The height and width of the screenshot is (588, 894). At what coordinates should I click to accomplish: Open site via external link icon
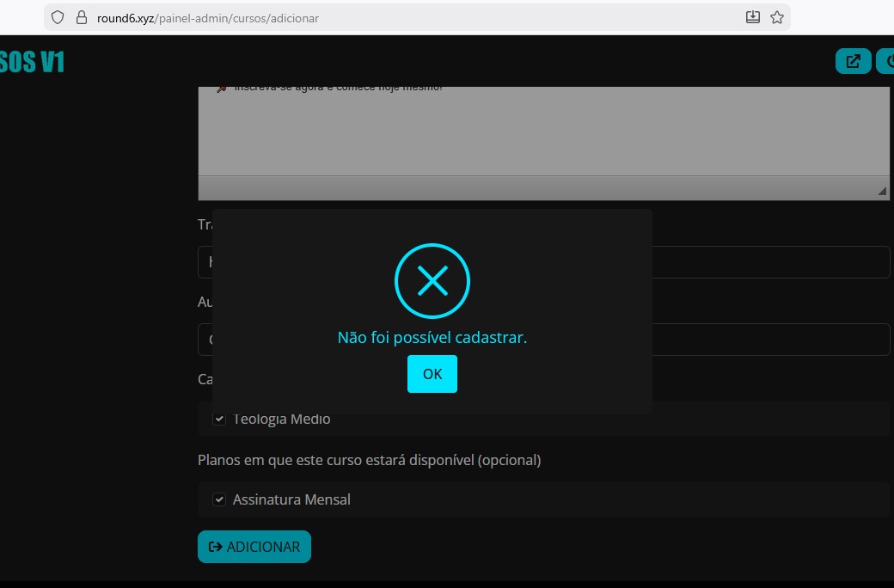[853, 62]
